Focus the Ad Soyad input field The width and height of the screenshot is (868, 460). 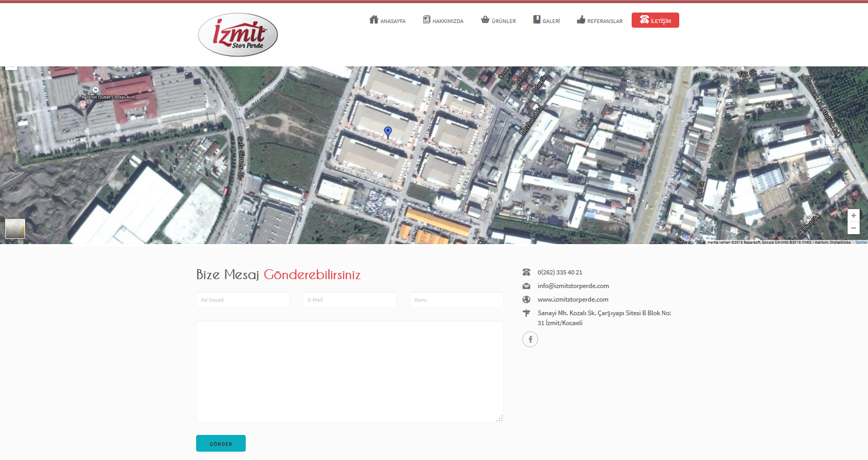[x=243, y=300]
